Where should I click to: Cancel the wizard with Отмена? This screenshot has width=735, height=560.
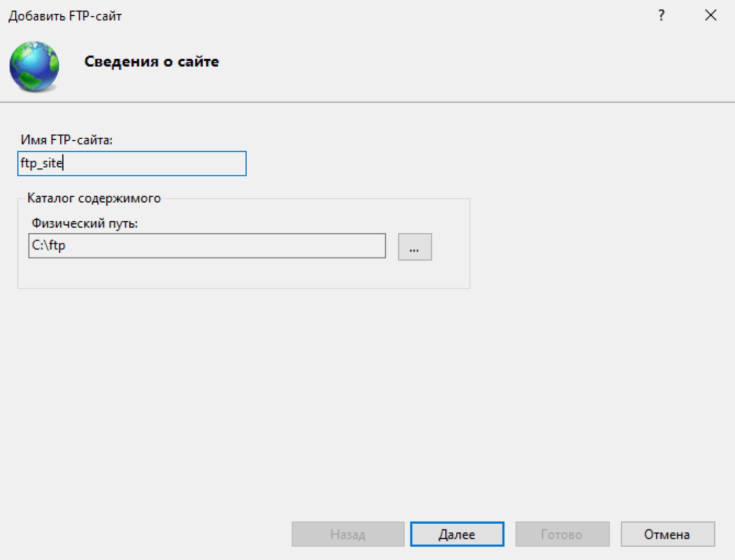tap(667, 534)
